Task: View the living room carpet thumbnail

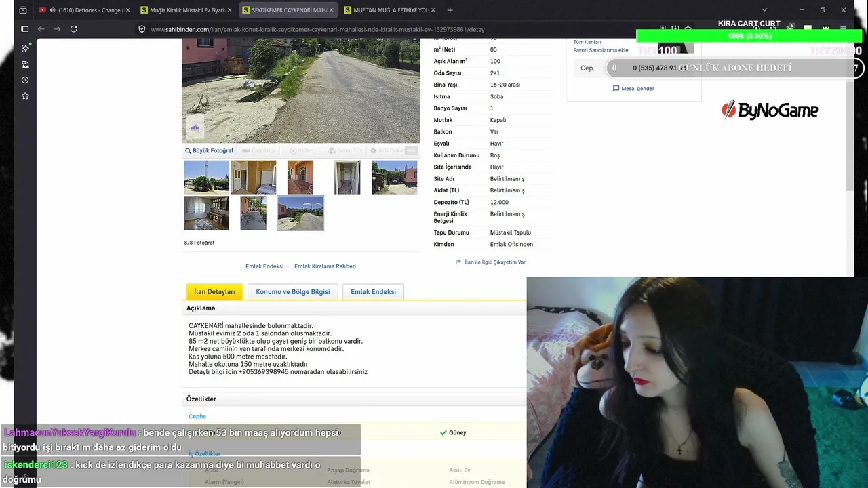Action: pos(207,213)
